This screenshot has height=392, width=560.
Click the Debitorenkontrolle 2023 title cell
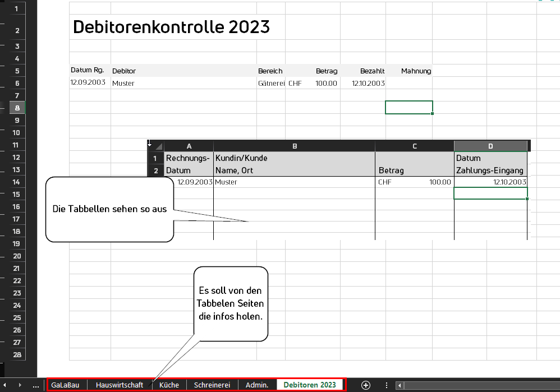tap(172, 27)
